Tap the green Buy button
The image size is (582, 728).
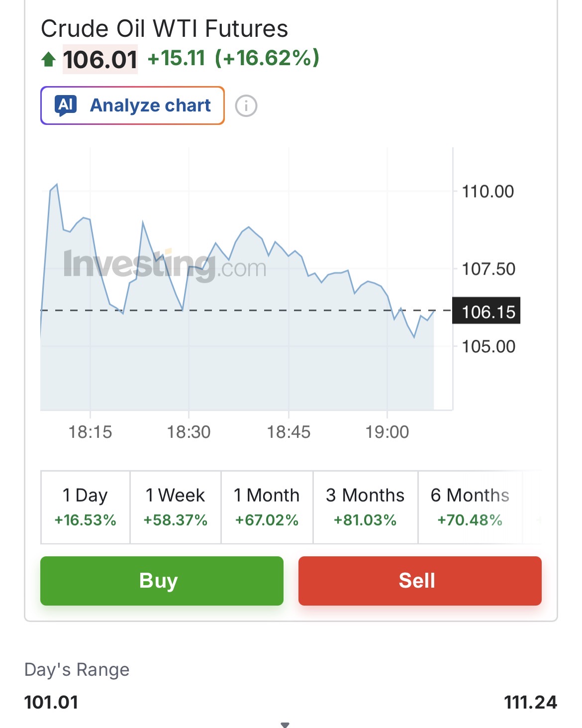(x=162, y=581)
